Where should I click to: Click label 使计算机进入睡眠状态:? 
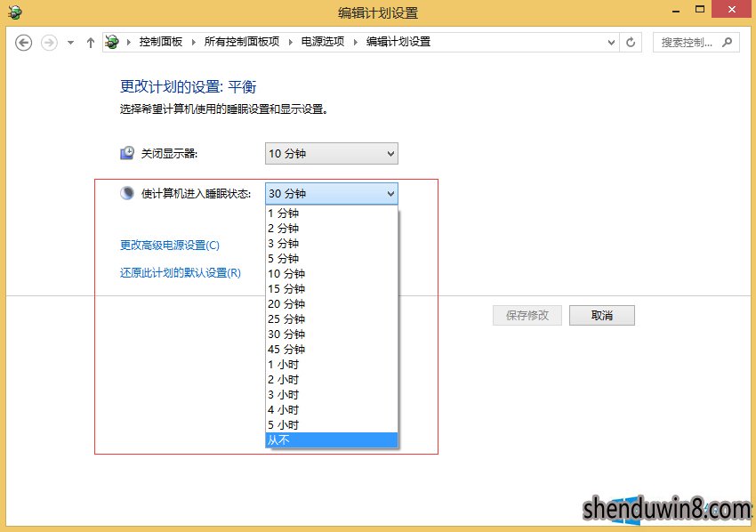197,193
